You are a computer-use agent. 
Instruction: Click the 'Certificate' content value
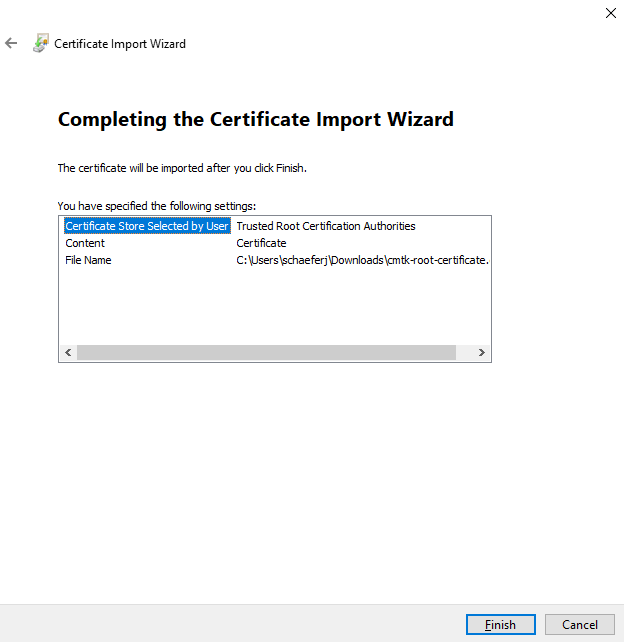point(261,243)
